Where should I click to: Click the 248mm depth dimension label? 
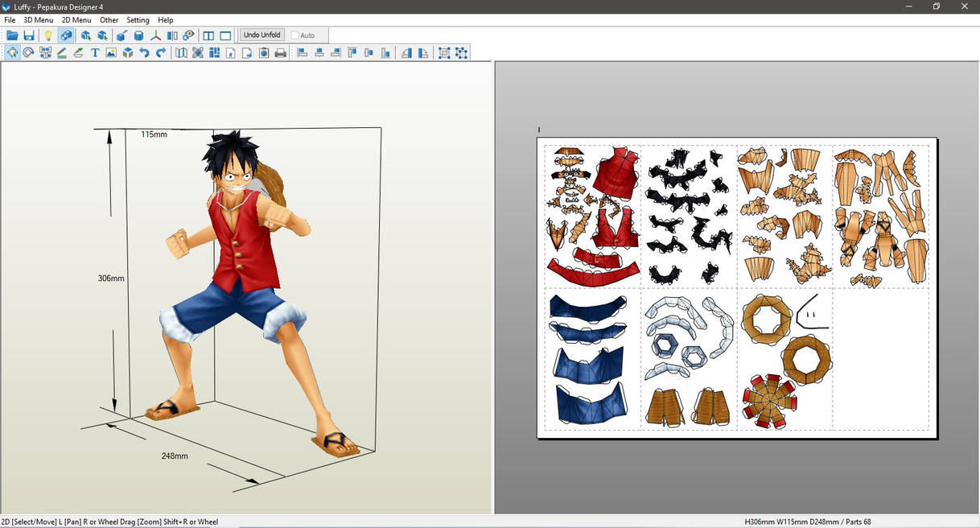point(175,456)
